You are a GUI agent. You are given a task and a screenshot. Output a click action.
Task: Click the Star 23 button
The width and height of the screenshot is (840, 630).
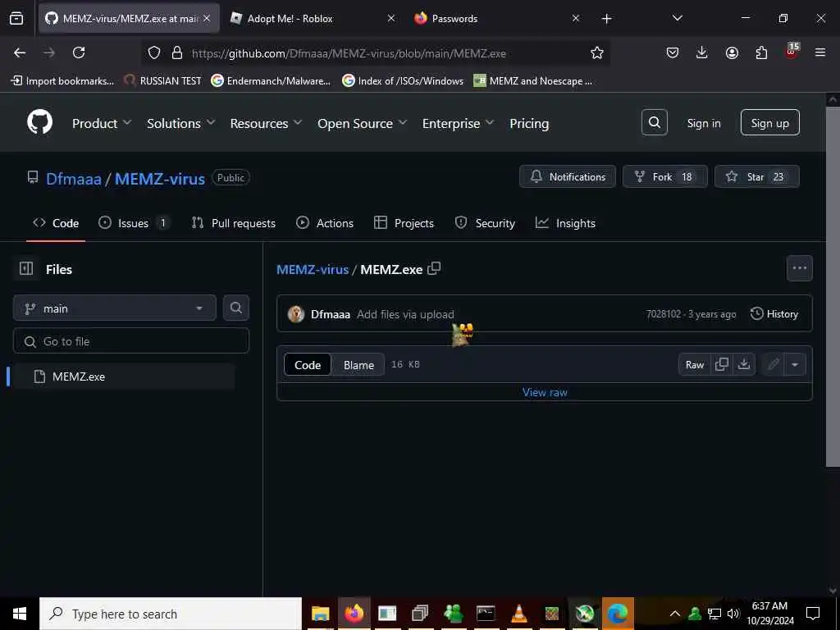point(757,177)
